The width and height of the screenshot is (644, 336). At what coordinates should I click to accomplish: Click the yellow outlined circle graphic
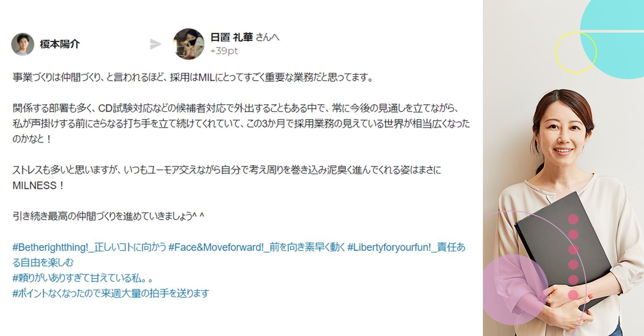(x=576, y=53)
